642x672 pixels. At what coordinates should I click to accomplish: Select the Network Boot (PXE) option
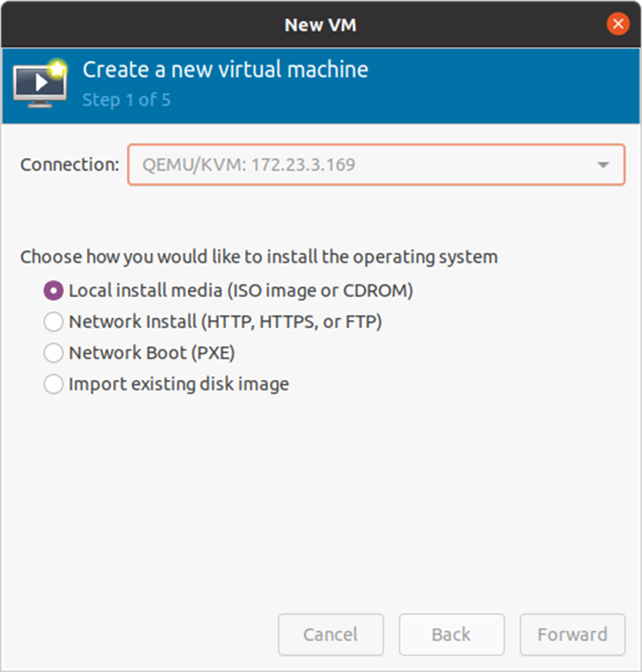[x=54, y=353]
